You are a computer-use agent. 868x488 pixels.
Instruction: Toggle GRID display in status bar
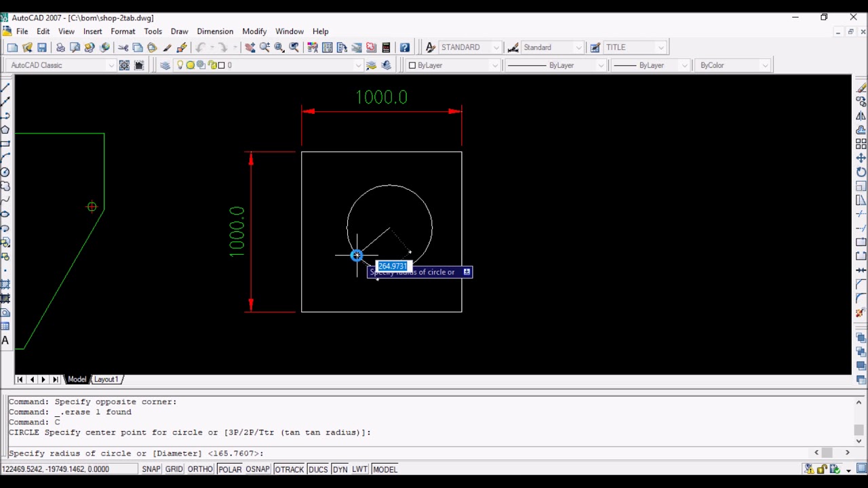pos(174,469)
